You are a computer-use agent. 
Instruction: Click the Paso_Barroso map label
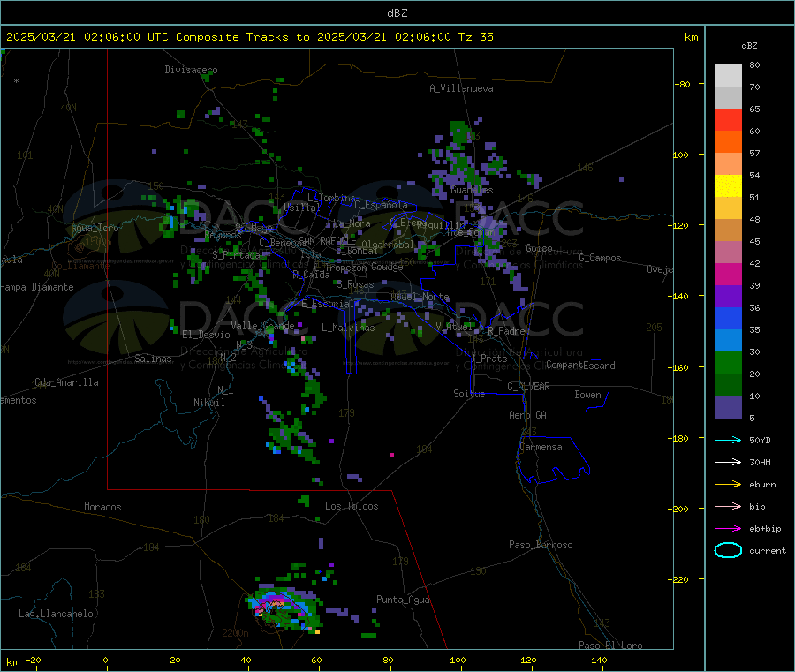[541, 546]
